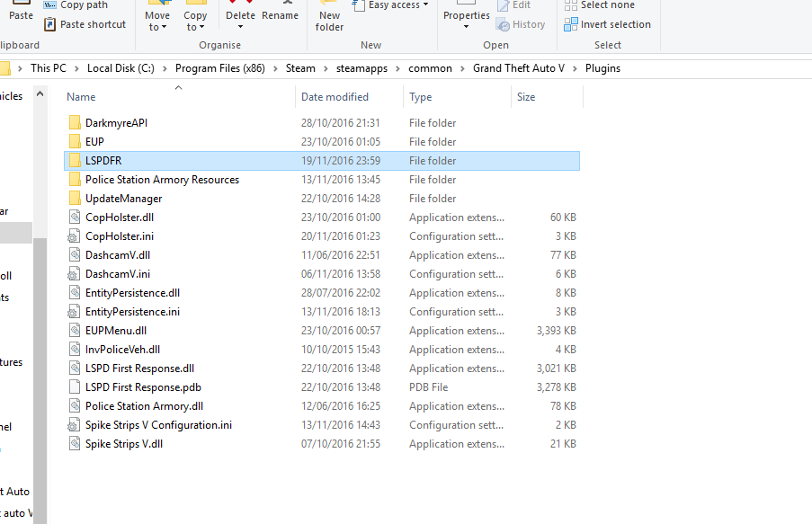Select the PDB File type cell
The image size is (812, 524).
[x=428, y=387]
